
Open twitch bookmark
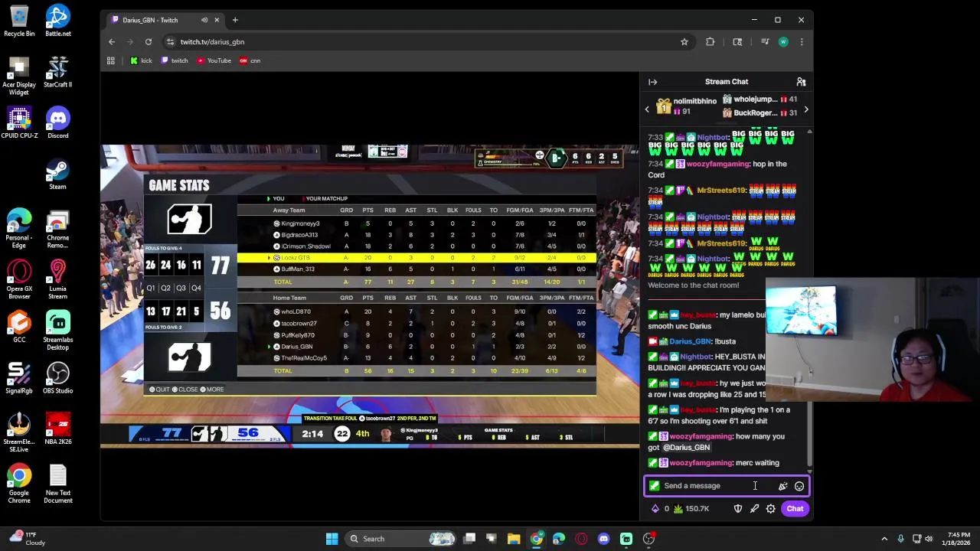(x=175, y=60)
